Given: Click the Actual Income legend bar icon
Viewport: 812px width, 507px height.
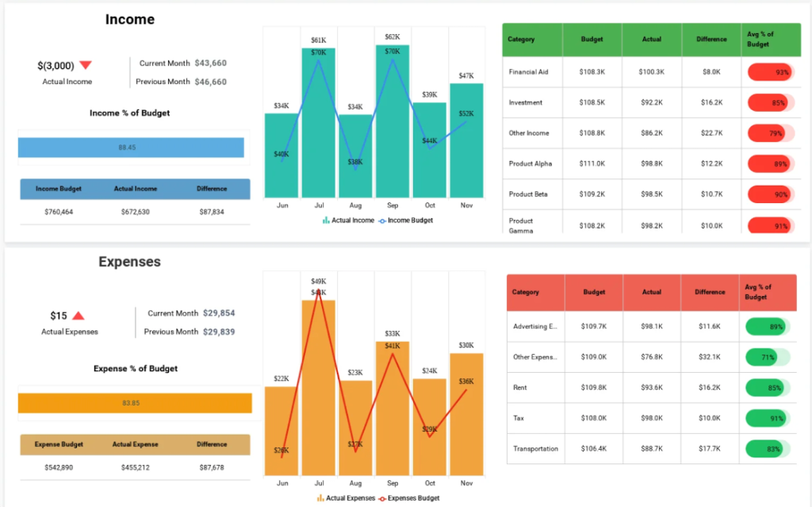Looking at the screenshot, I should [326, 221].
